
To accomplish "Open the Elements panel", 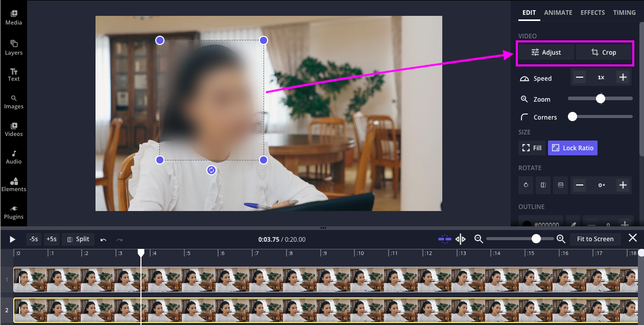I will [14, 184].
